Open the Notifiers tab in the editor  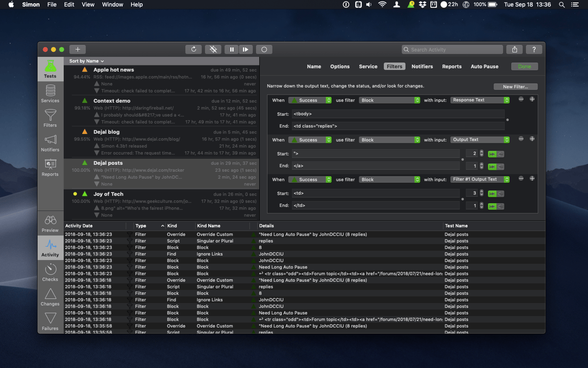422,67
